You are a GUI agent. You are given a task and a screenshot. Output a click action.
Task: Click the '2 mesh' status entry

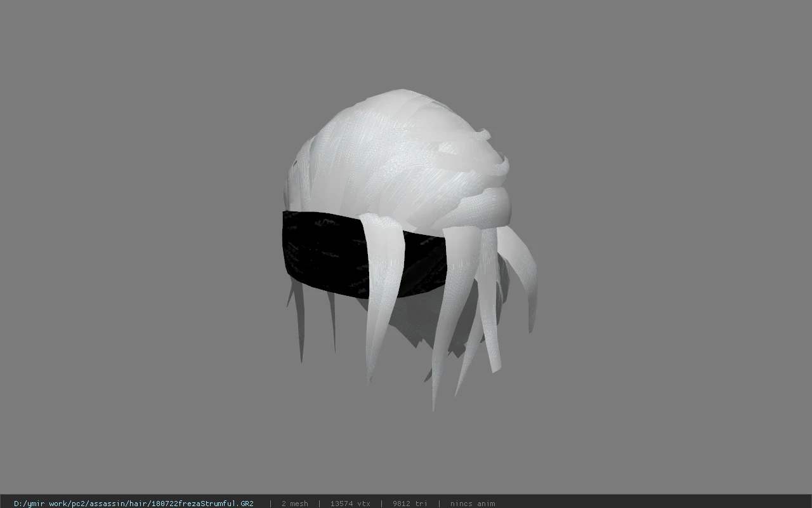[x=295, y=504]
